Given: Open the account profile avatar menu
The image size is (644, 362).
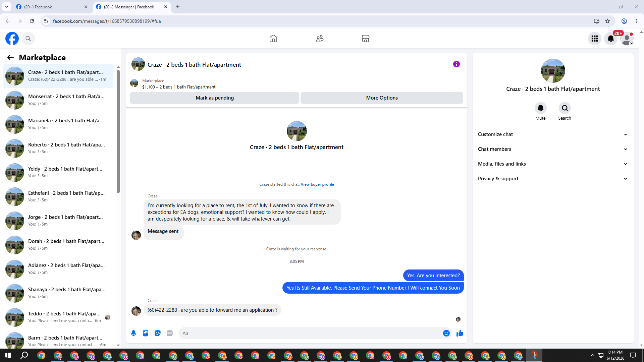Looking at the screenshot, I should point(627,39).
